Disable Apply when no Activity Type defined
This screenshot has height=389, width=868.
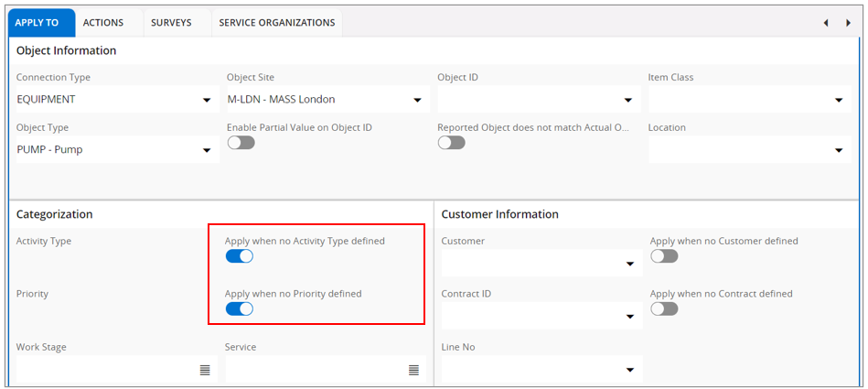point(239,256)
